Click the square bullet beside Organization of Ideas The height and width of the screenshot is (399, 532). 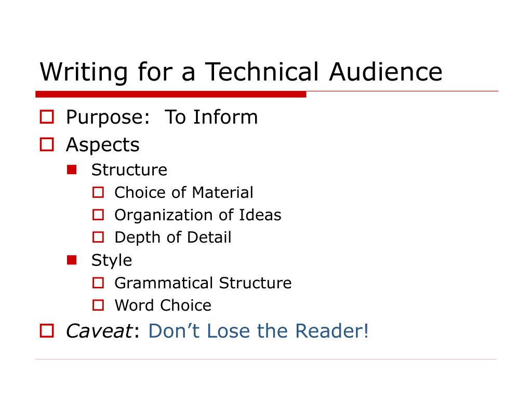(98, 215)
